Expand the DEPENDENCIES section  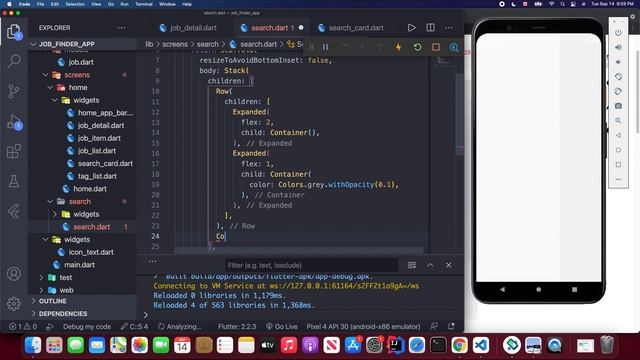(63, 314)
